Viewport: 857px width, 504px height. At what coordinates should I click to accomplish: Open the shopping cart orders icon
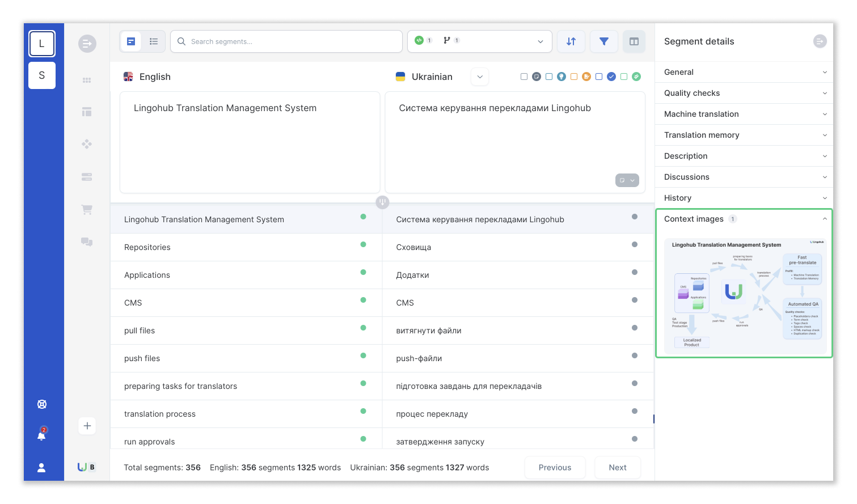coord(87,209)
